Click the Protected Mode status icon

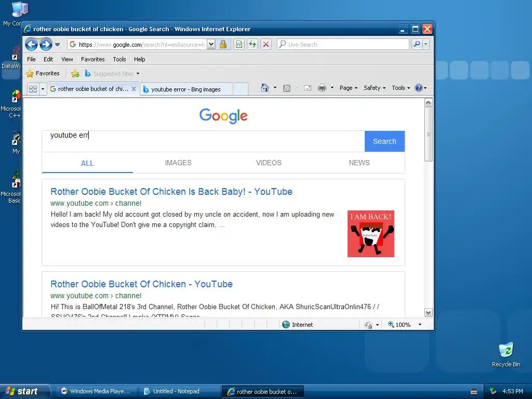click(368, 325)
